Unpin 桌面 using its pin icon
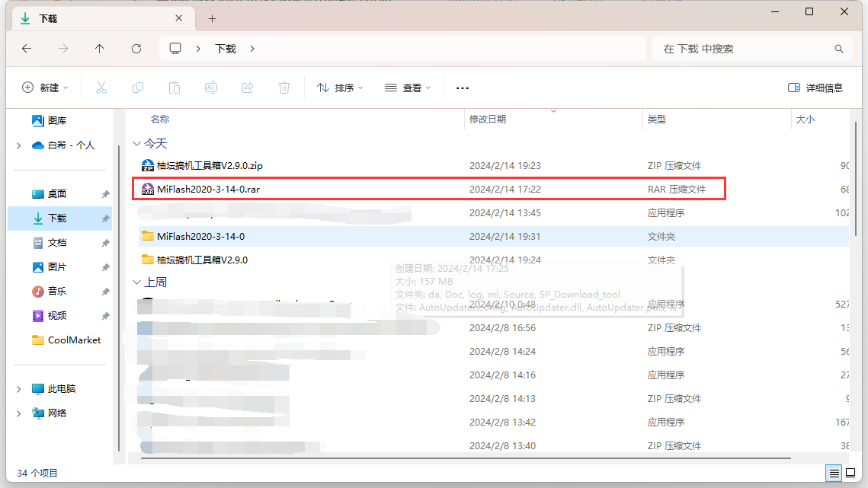This screenshot has height=488, width=868. click(105, 194)
